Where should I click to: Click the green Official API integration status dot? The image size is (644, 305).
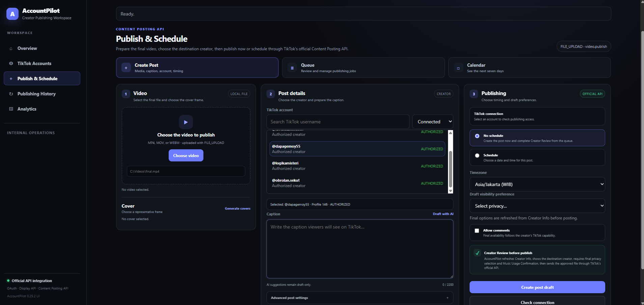pyautogui.click(x=8, y=280)
